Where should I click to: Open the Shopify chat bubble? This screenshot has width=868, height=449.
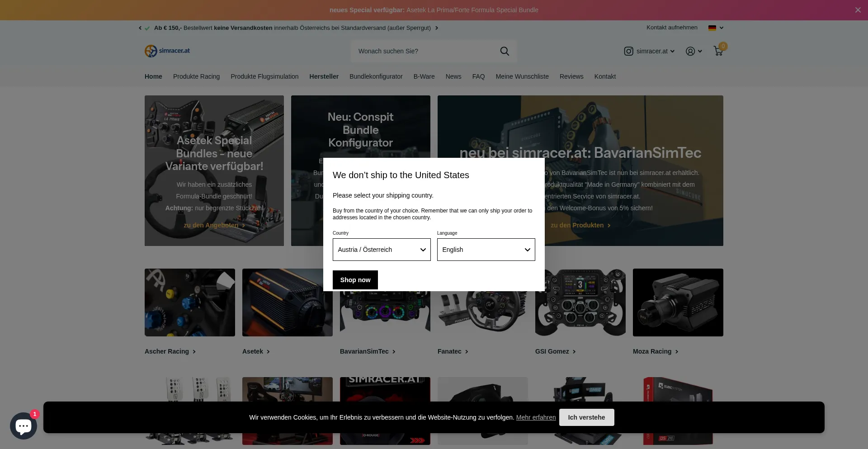24,426
